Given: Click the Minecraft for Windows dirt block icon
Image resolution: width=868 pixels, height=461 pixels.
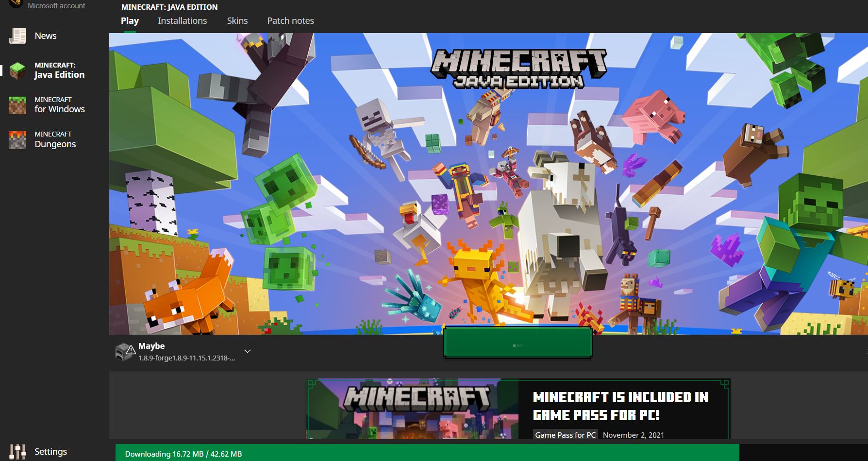Looking at the screenshot, I should point(18,105).
